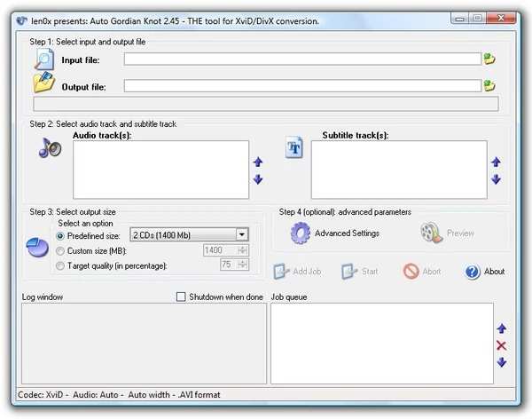This screenshot has height=419, width=532.
Task: Select Target quality (in percentage) option
Action: [x=60, y=265]
